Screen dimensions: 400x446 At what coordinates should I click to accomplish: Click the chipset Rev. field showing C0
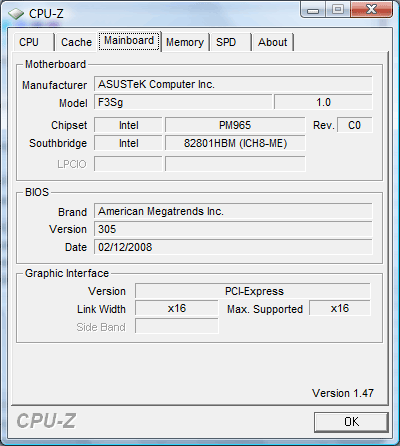(355, 125)
